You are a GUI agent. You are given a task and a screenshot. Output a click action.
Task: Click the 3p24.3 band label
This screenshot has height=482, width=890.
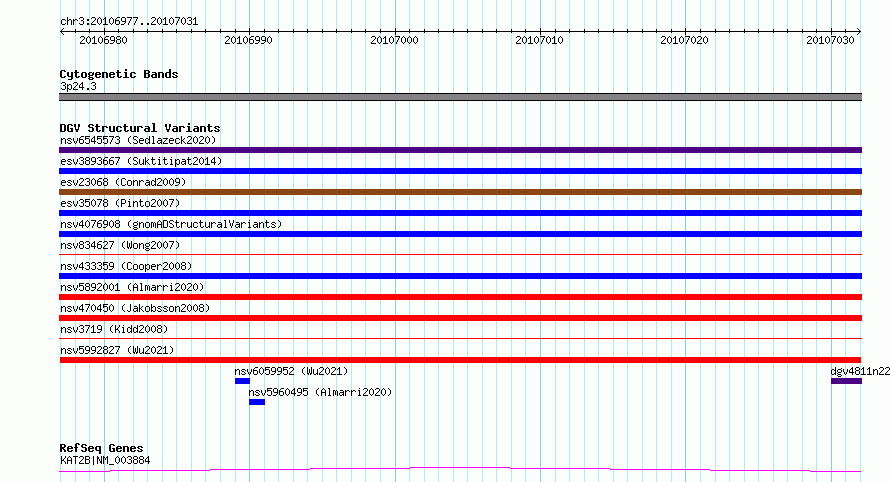[x=78, y=86]
